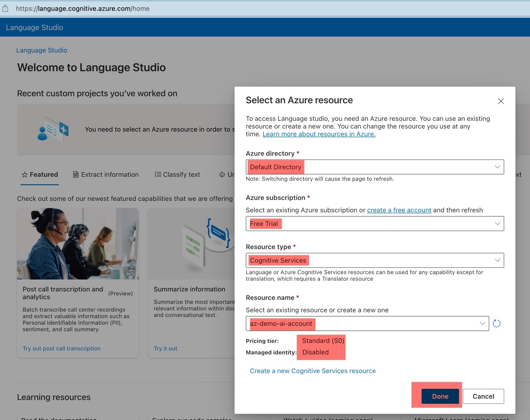
Task: Open the Azure directory dropdown
Action: (497, 167)
